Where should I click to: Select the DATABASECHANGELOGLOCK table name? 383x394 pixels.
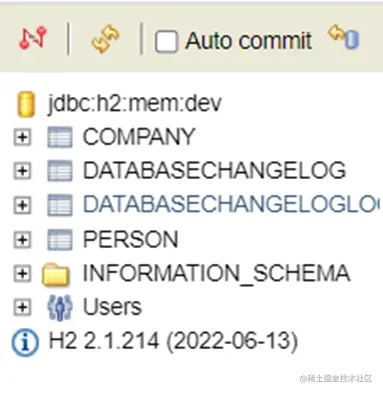(231, 204)
